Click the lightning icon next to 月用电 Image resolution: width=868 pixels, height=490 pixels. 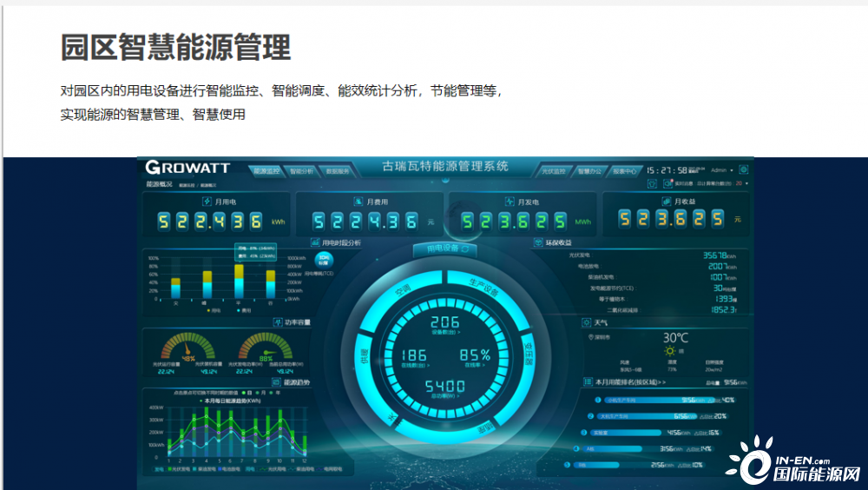(x=207, y=202)
